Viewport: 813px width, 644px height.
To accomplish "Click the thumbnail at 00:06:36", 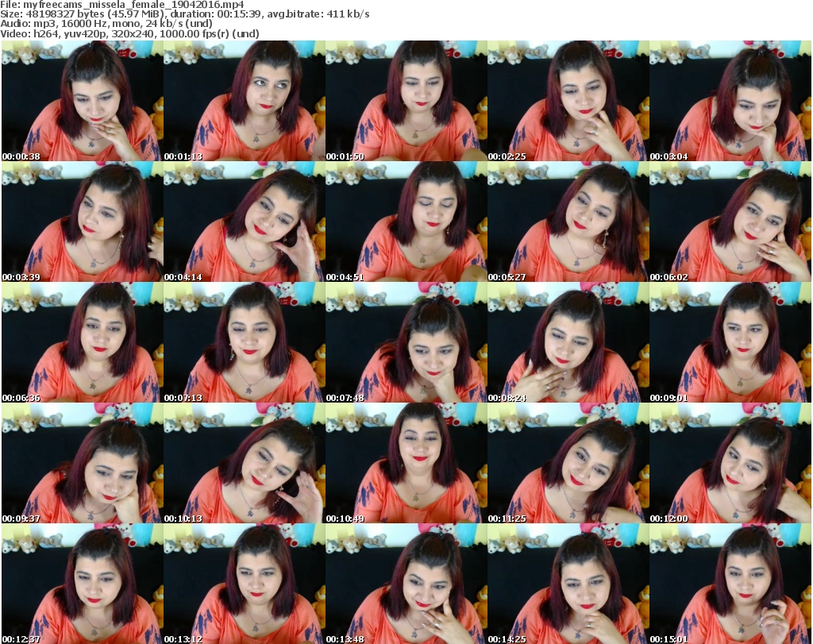I will (x=83, y=343).
